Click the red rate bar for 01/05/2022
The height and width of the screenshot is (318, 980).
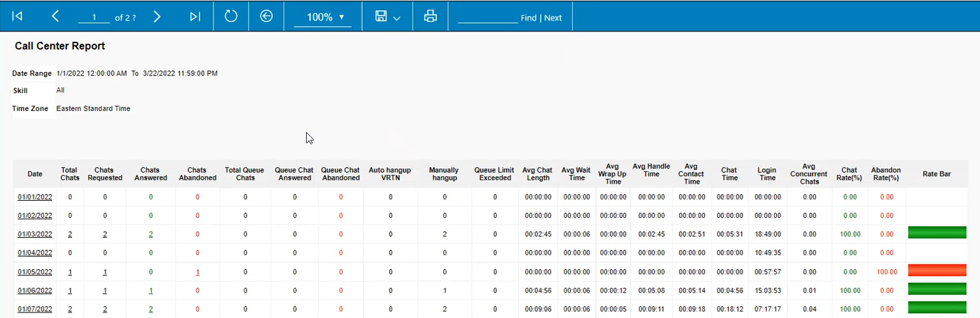tap(937, 271)
